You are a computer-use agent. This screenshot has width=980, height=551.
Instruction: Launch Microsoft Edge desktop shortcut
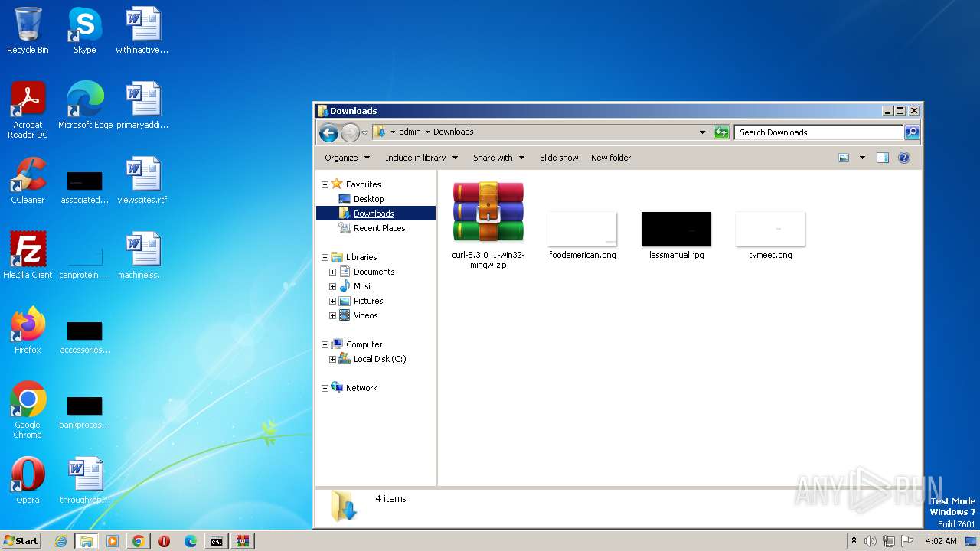pos(85,105)
